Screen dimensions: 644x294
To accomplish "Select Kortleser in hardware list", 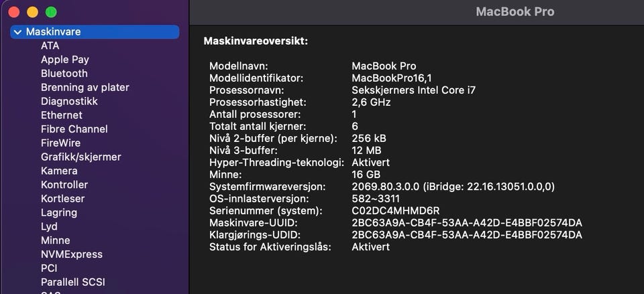I will [62, 199].
